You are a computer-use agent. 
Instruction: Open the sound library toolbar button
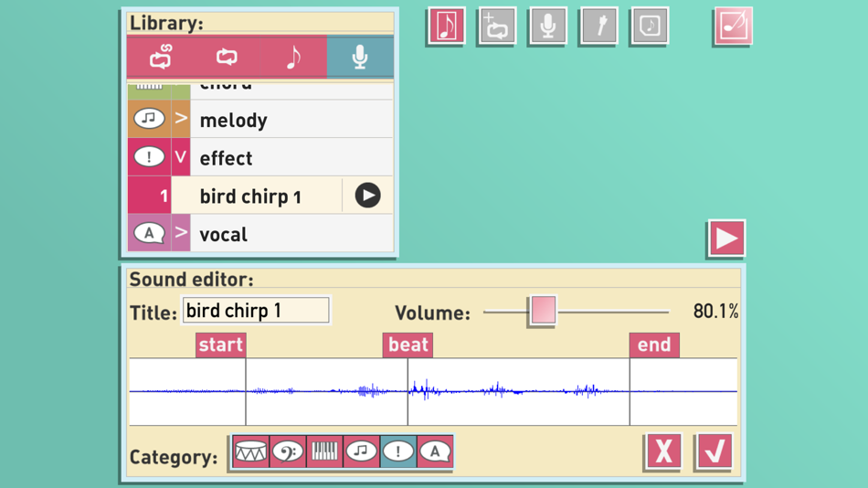[x=446, y=26]
